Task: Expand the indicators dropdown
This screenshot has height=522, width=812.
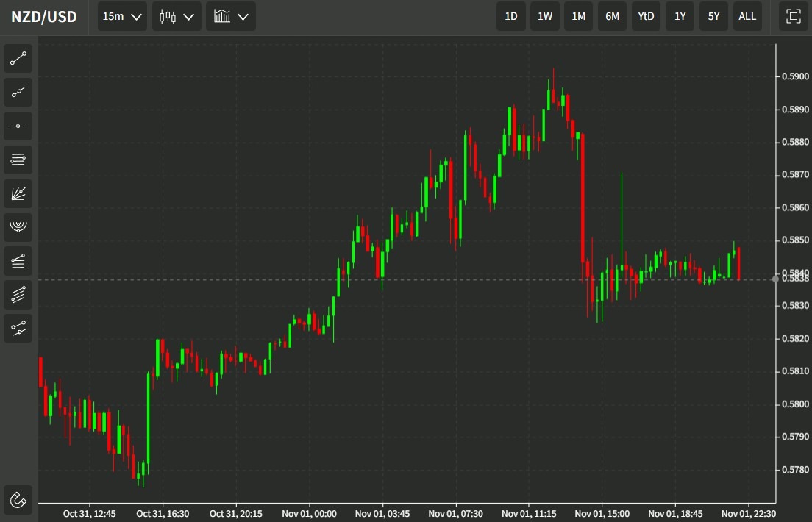Action: [x=230, y=15]
